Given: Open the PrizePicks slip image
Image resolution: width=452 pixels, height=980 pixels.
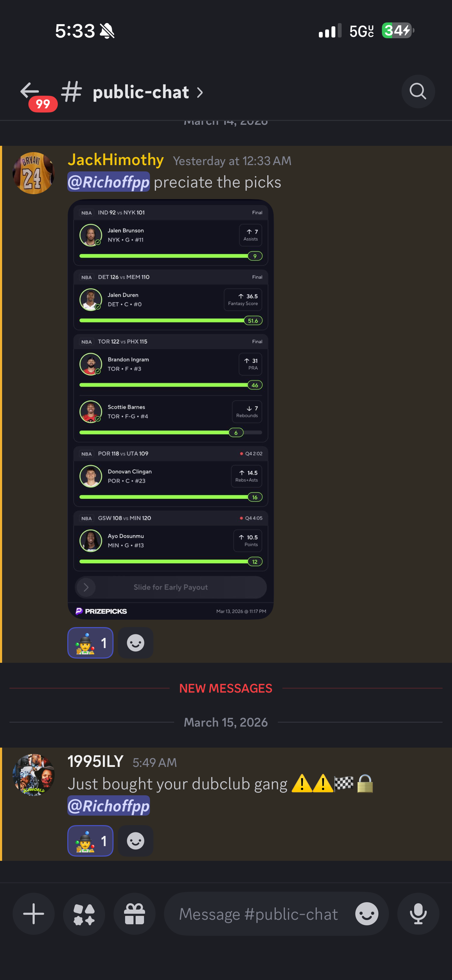Looking at the screenshot, I should pyautogui.click(x=170, y=409).
